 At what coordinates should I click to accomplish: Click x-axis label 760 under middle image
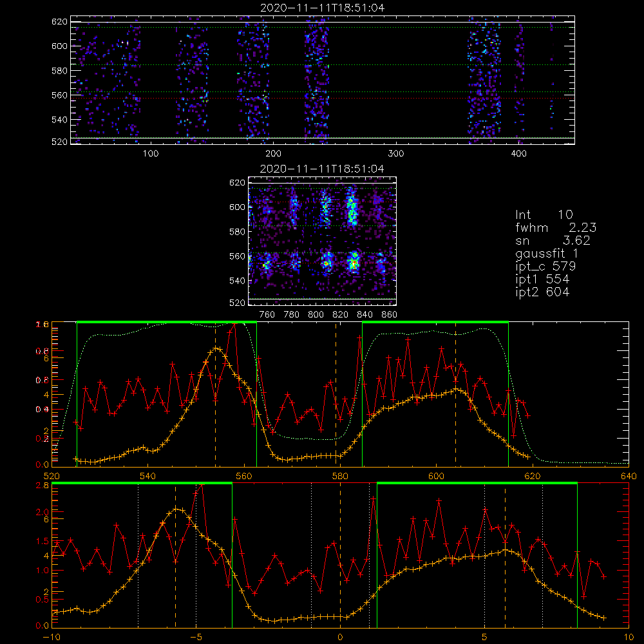tap(267, 315)
